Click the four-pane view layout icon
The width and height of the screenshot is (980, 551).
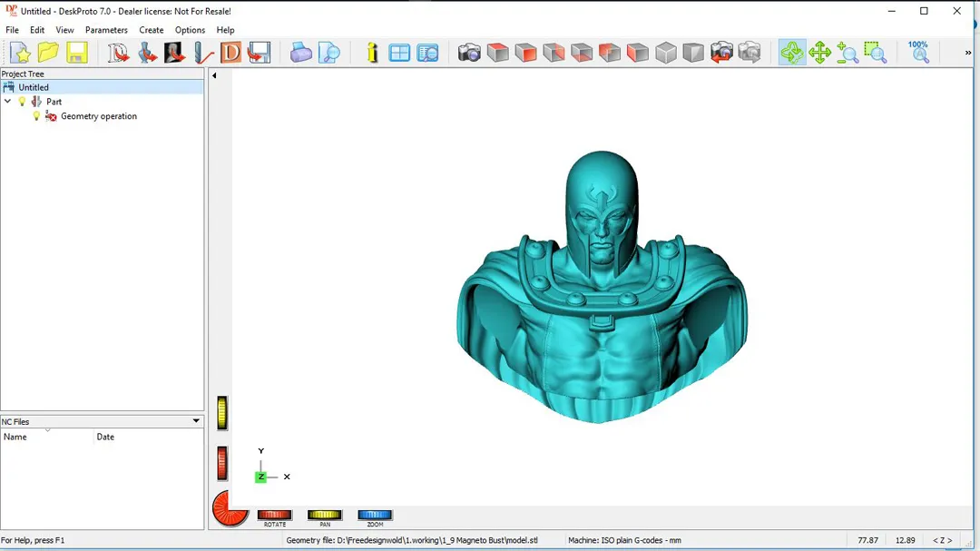click(x=398, y=53)
